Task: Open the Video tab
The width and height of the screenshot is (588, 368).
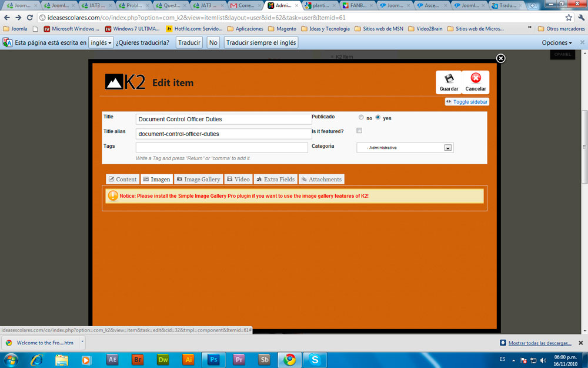Action: tap(239, 179)
